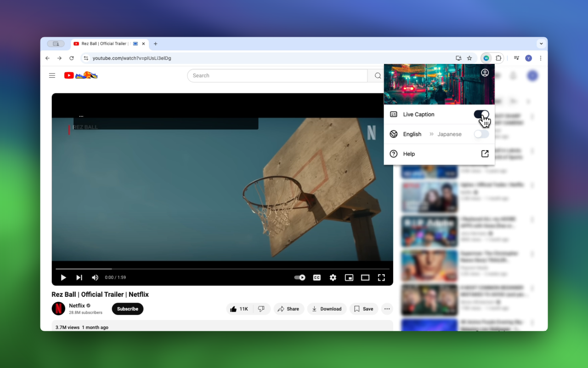Open the account profile icon in popup
Viewport: 588px width, 368px height.
coord(485,73)
